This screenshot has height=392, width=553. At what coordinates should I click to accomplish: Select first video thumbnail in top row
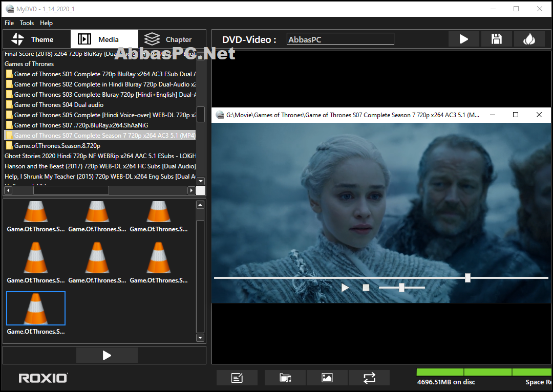coord(36,216)
